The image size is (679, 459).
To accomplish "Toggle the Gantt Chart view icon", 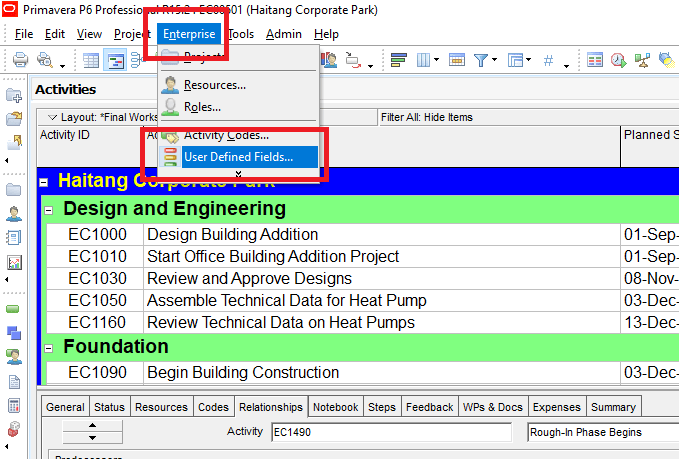I will click(x=115, y=60).
